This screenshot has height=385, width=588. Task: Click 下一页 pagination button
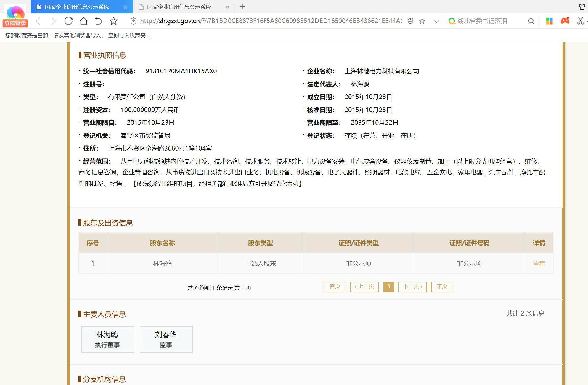click(x=412, y=287)
